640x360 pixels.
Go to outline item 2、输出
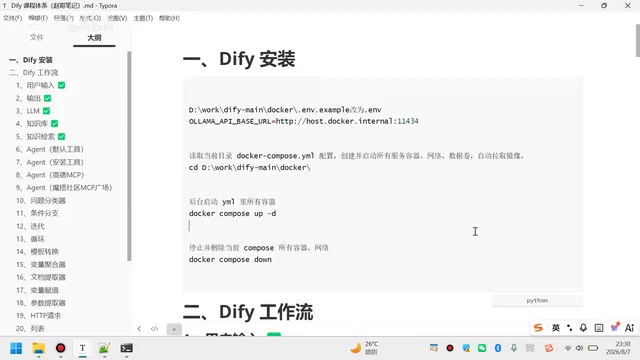click(x=33, y=98)
